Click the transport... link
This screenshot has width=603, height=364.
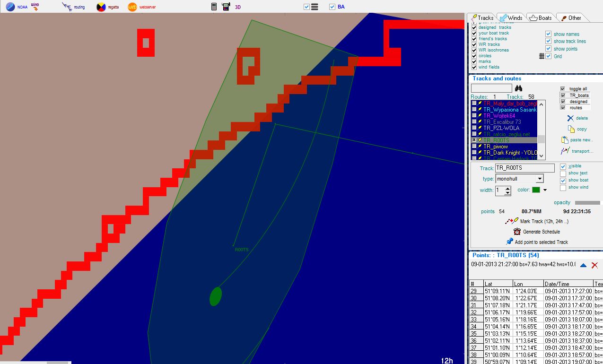tap(582, 151)
